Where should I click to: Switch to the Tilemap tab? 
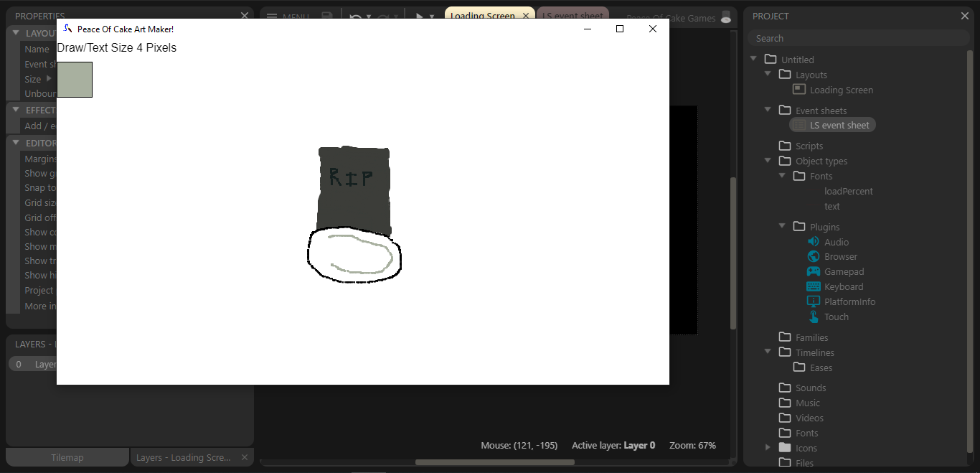click(67, 457)
